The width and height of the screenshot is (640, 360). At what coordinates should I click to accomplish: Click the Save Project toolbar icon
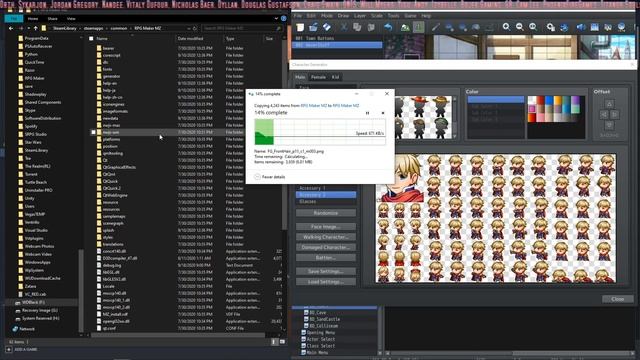[x=327, y=27]
